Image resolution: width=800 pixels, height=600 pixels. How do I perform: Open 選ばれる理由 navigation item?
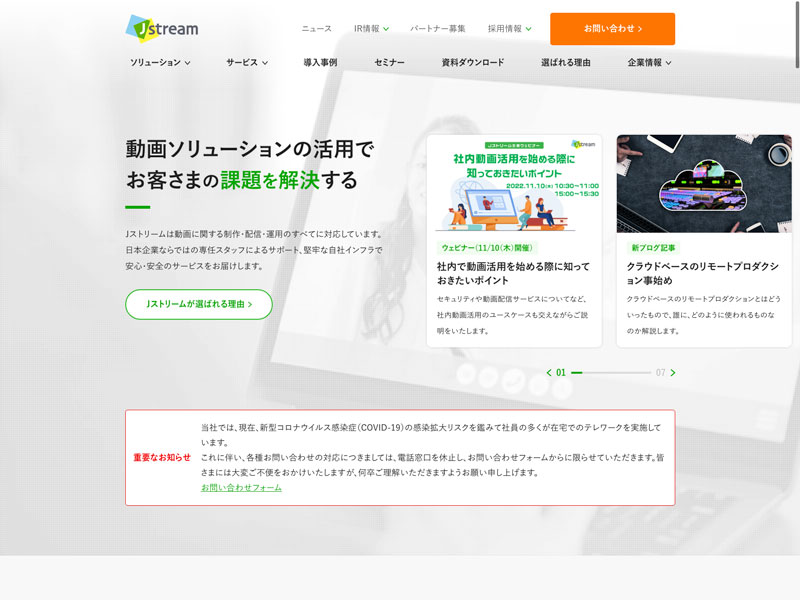click(x=566, y=62)
